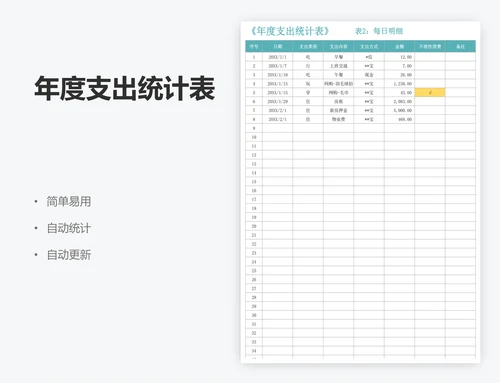Click the 物业费 expense cell

tap(339, 119)
